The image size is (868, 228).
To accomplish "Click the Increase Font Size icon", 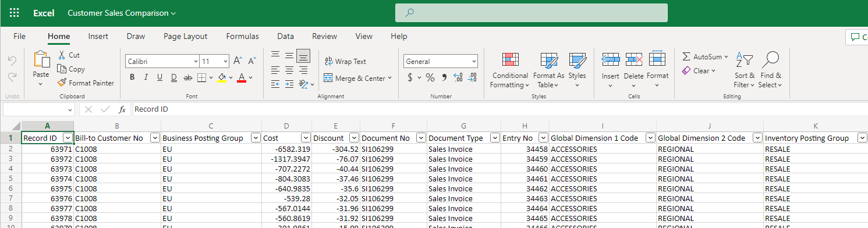I will click(x=238, y=61).
